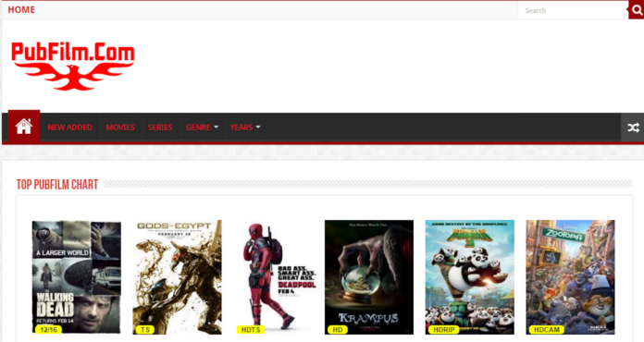Open the Krampus poster
The image size is (644, 342).
coord(369,276)
